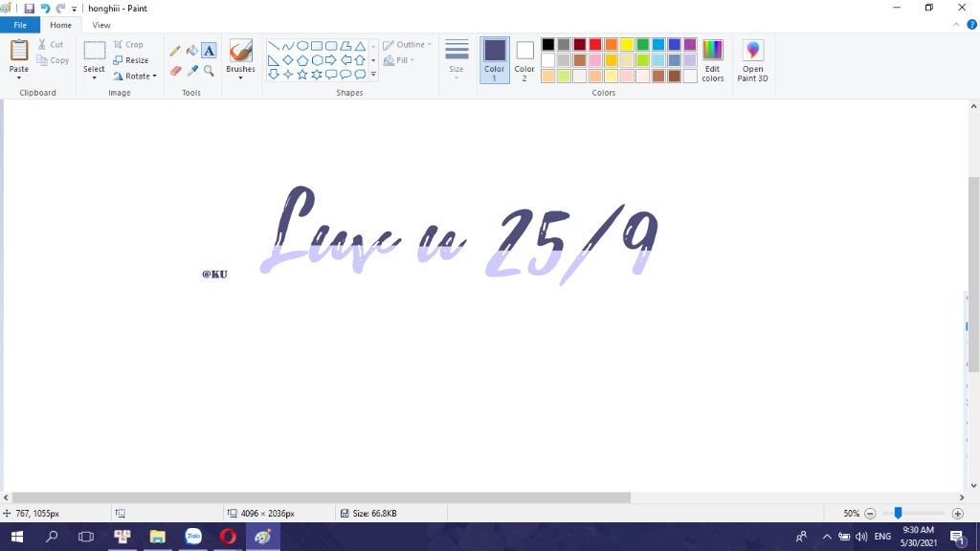The height and width of the screenshot is (551, 980).
Task: Pick the green color swatch
Action: pyautogui.click(x=642, y=44)
